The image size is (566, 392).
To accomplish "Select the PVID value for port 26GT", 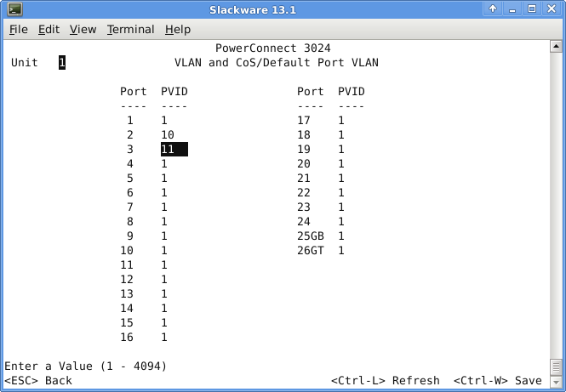I will (x=341, y=250).
